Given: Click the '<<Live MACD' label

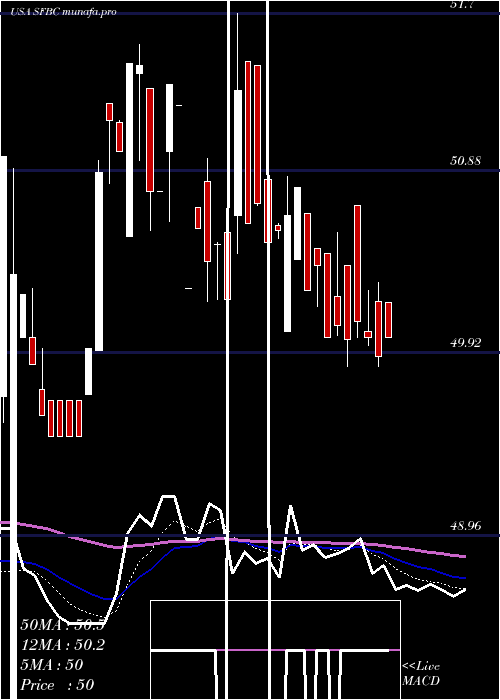Looking at the screenshot, I should 421,674.
